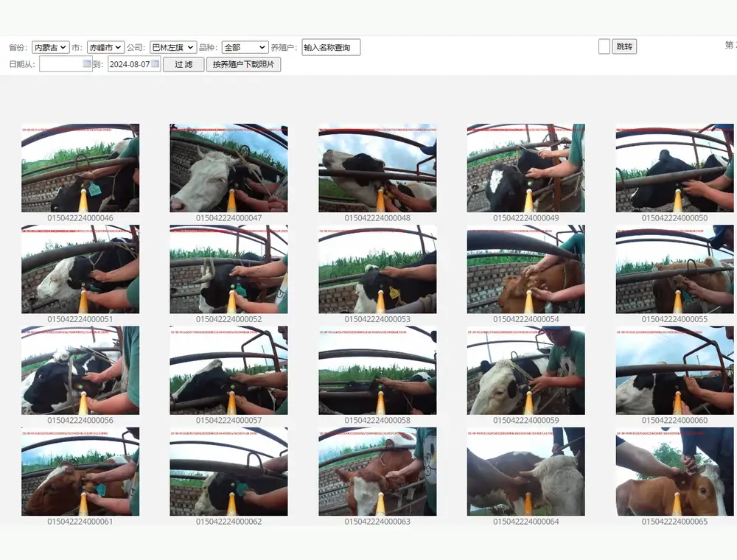Open photo thumbnail above 015042224000048
The width and height of the screenshot is (737, 560).
pyautogui.click(x=377, y=168)
